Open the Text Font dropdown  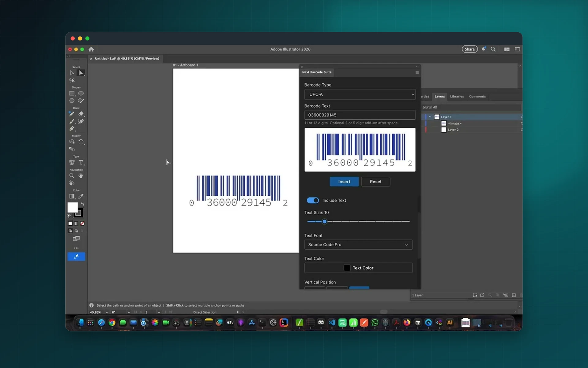[x=358, y=245]
